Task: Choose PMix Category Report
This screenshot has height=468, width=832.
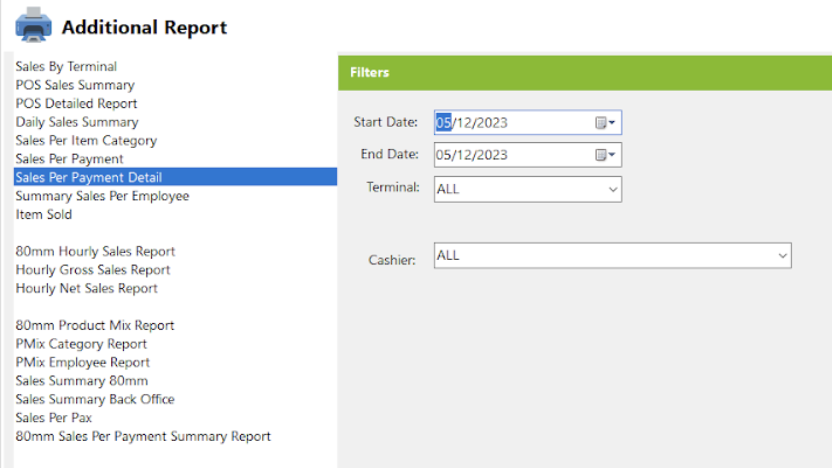Action: tap(81, 344)
